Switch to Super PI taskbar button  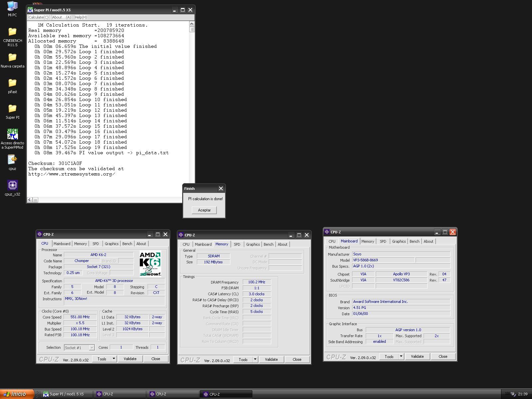tap(67, 394)
